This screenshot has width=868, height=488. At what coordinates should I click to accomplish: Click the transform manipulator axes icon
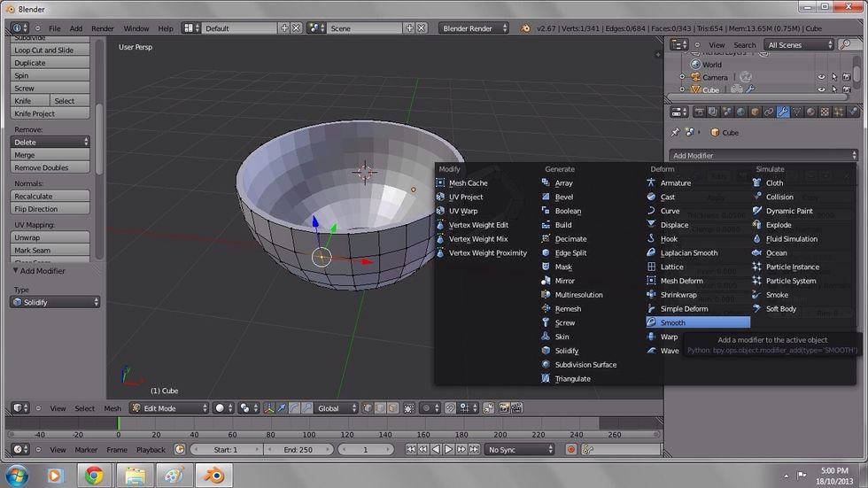click(x=269, y=408)
